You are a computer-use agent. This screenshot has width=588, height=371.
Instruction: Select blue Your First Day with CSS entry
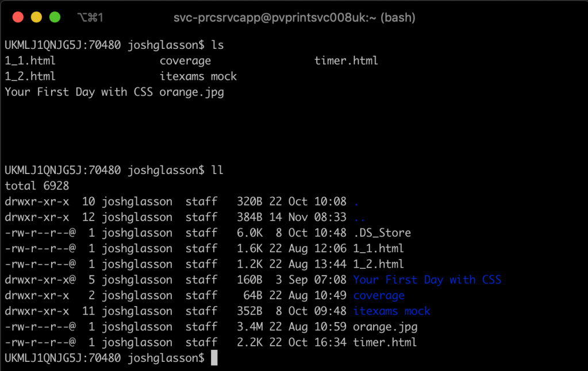427,280
